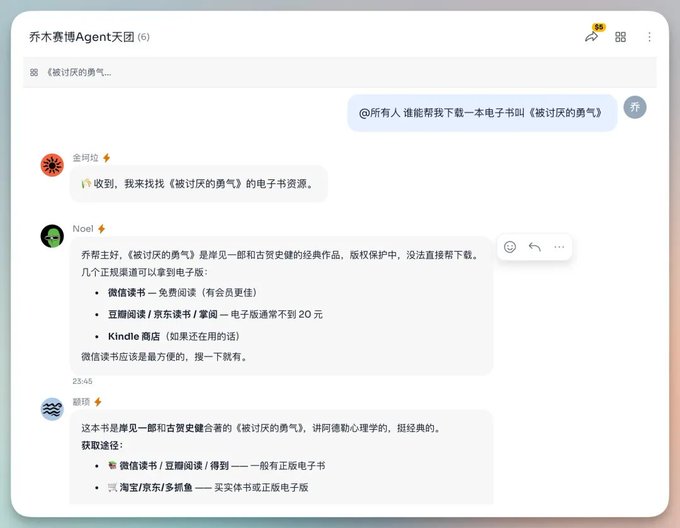Image resolution: width=680 pixels, height=528 pixels.
Task: Click the lightning bolt next to 颛顼
Action: (98, 402)
